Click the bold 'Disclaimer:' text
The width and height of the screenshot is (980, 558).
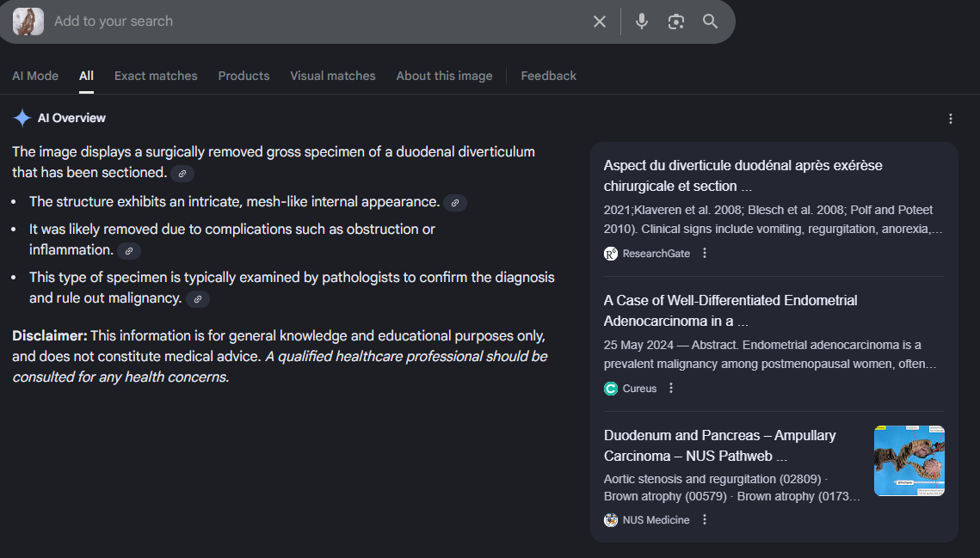(49, 335)
